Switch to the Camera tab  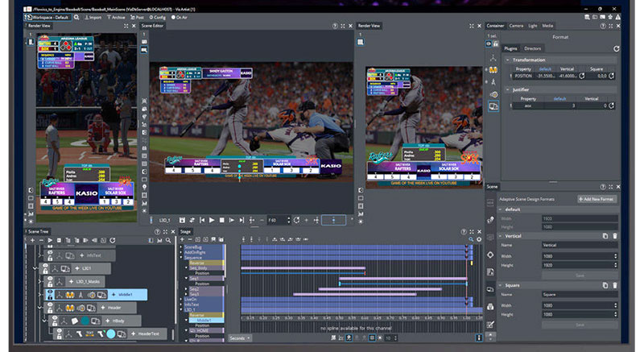(516, 26)
